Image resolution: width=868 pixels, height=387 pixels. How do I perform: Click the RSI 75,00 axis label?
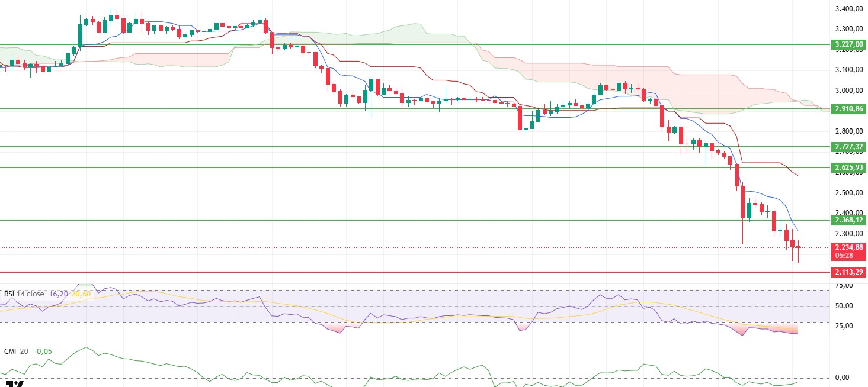844,285
